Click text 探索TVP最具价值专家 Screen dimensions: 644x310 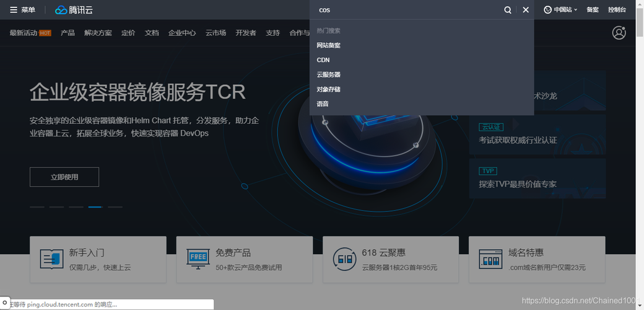[518, 184]
